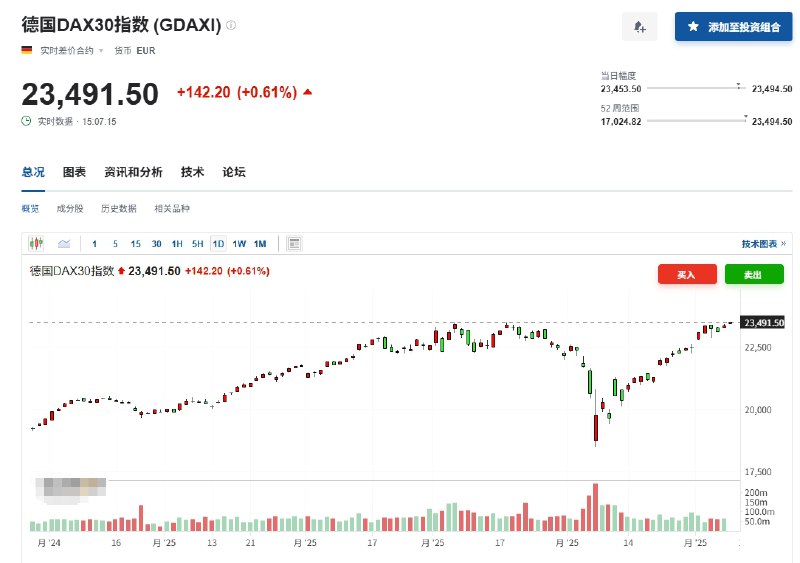Screen dimensions: 800x563
Task: Click the tallest red volume bar
Action: click(x=595, y=507)
